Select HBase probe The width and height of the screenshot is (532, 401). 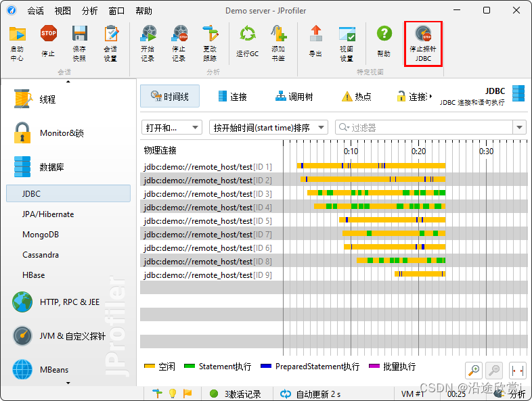[33, 275]
